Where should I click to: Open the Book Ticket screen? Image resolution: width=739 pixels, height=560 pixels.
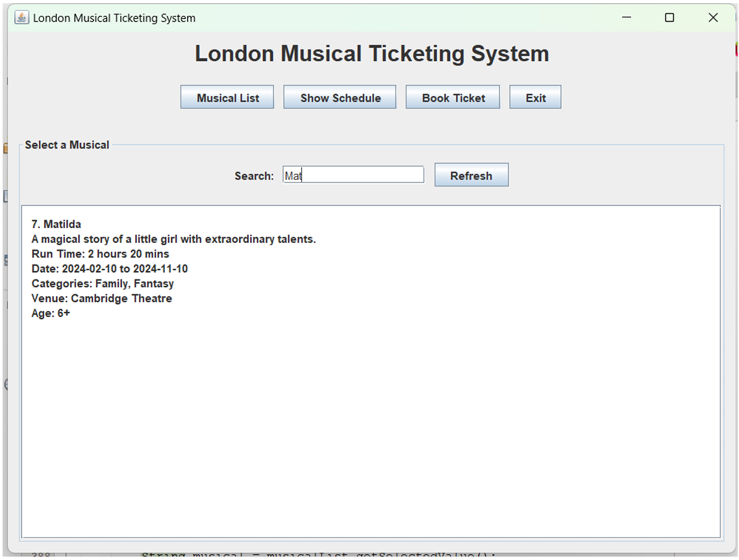[453, 97]
